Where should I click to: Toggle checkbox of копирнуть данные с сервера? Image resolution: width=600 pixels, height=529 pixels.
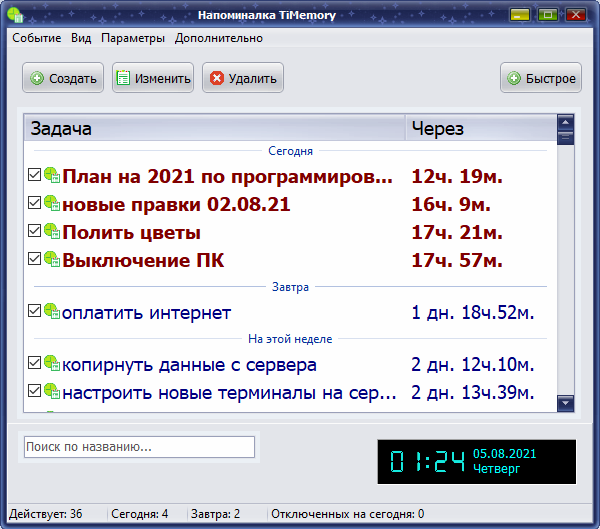[x=34, y=363]
